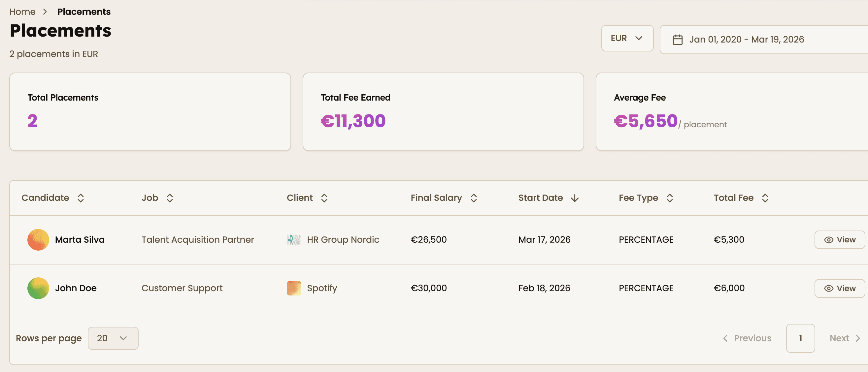Click John Doe's avatar

pos(38,288)
